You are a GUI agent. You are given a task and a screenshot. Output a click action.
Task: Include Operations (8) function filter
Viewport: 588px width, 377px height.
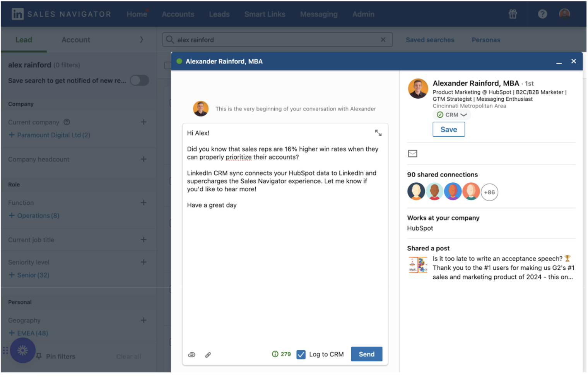[x=34, y=216]
